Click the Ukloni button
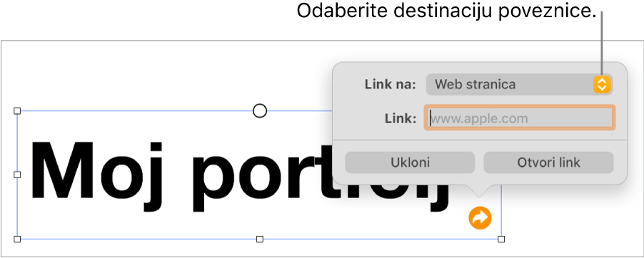The image size is (644, 258). point(410,162)
